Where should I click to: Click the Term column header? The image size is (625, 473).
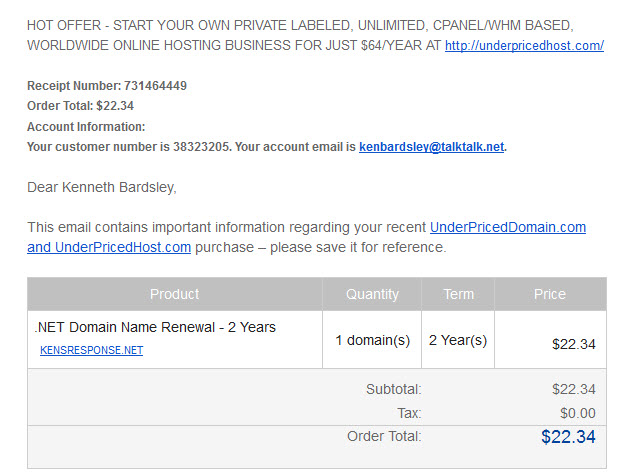click(458, 294)
